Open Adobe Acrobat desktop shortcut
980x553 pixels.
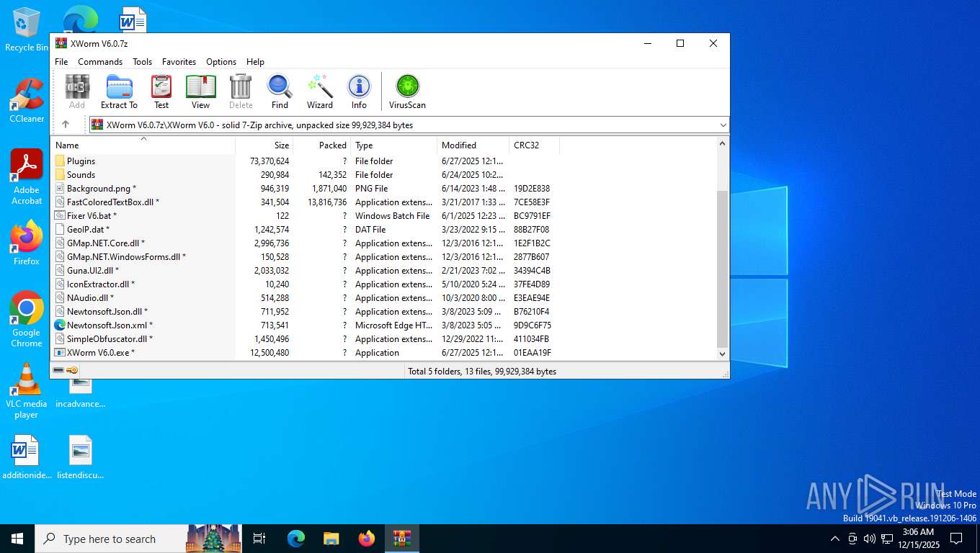pos(27,177)
